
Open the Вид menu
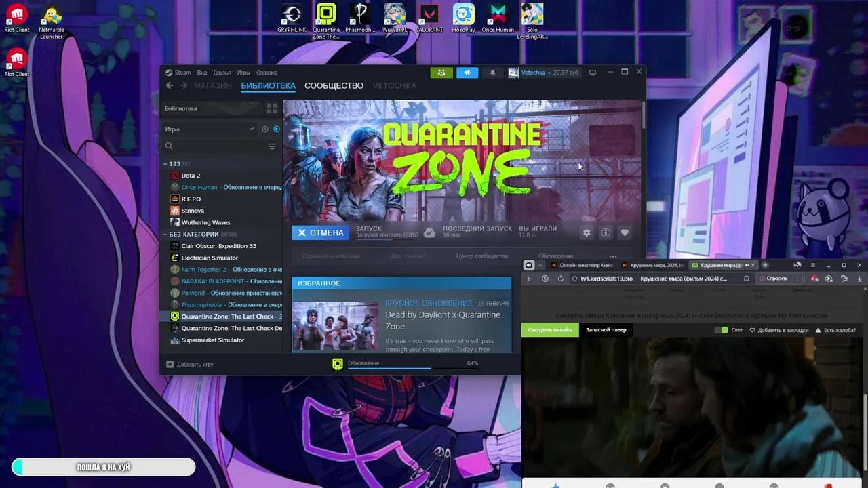[202, 73]
